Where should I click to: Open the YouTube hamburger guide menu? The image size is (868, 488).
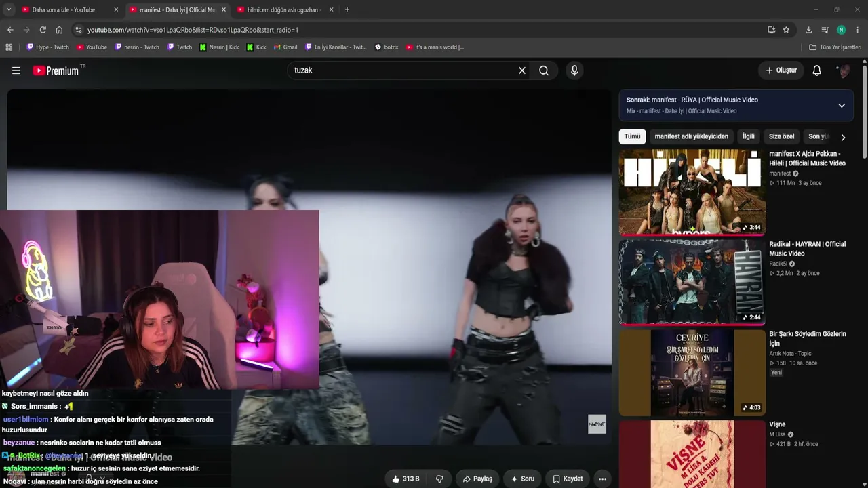(16, 70)
